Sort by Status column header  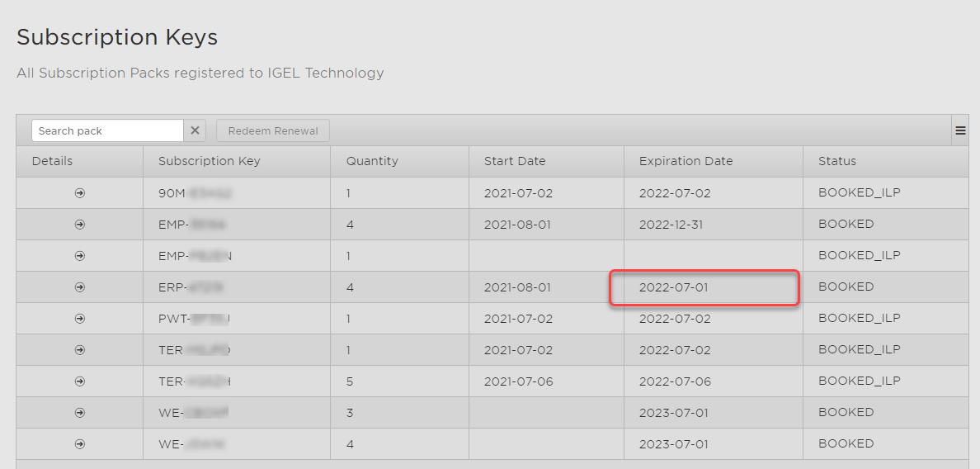[837, 161]
